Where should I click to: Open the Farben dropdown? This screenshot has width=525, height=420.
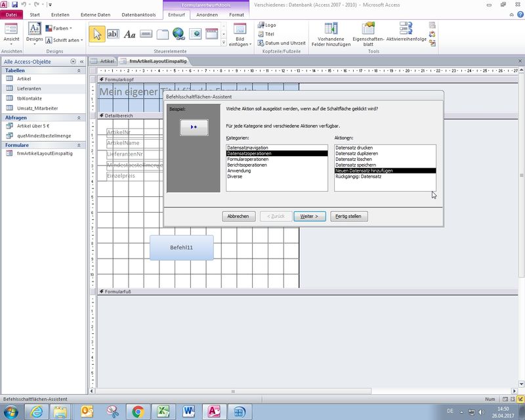point(58,28)
